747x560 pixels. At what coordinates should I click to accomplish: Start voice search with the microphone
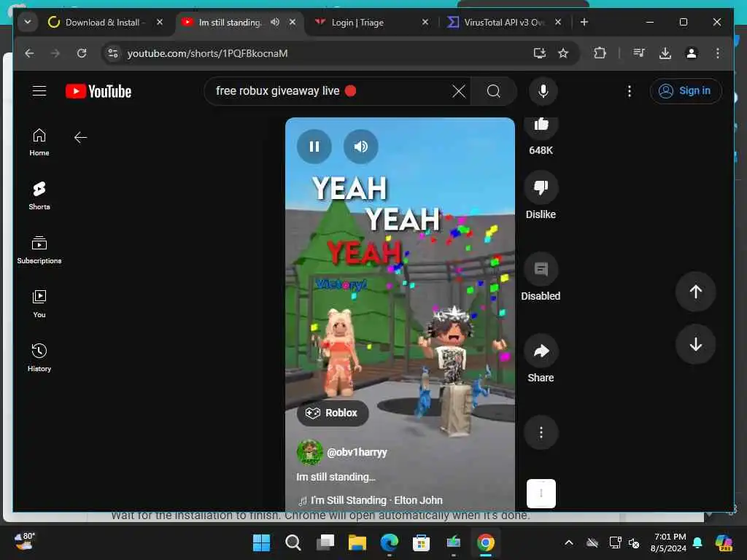pos(543,91)
